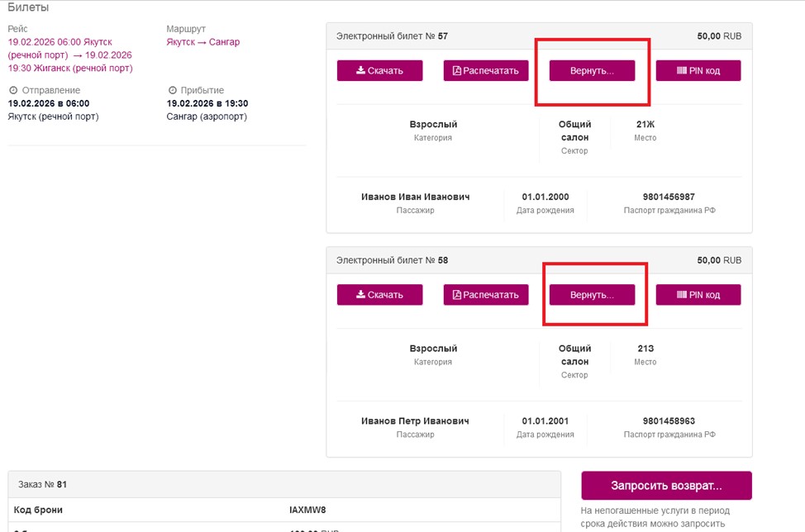Select passenger name Иванов Иван Иванович
Image resolution: width=805 pixels, height=532 pixels.
coord(415,197)
